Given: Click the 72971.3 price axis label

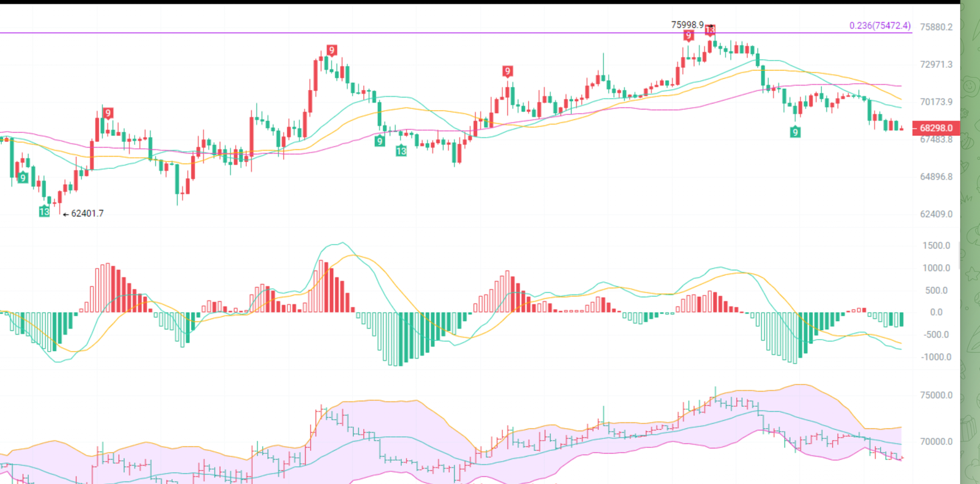Looking at the screenshot, I should [x=936, y=64].
